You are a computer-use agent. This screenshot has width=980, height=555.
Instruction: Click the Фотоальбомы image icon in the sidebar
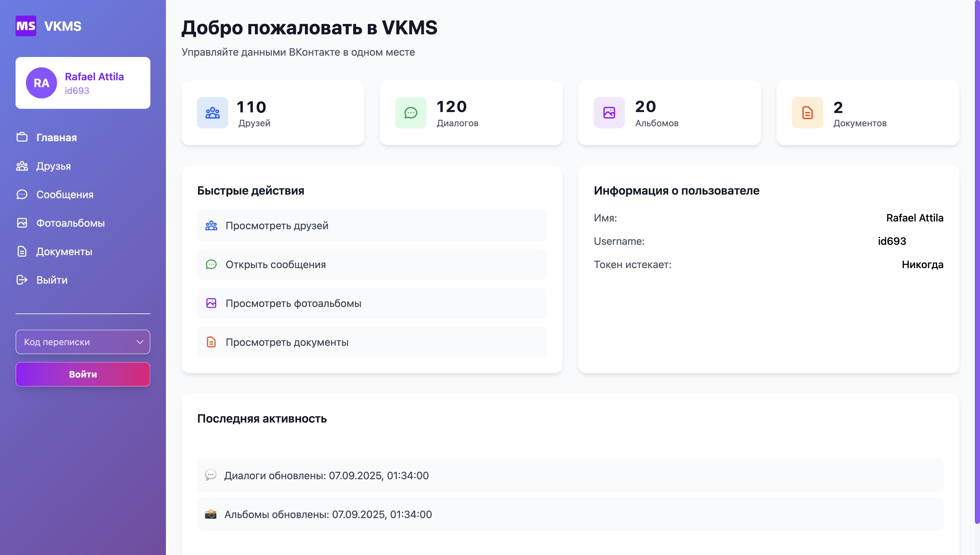pyautogui.click(x=22, y=223)
